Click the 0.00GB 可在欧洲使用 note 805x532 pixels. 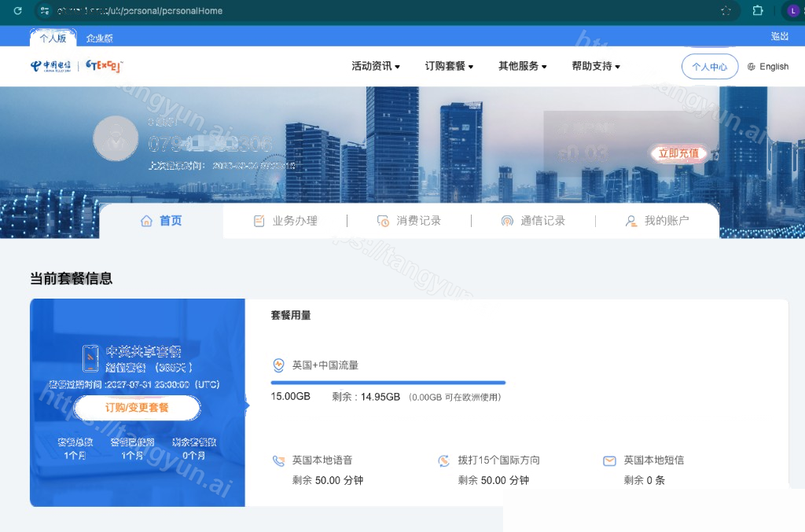click(x=455, y=398)
